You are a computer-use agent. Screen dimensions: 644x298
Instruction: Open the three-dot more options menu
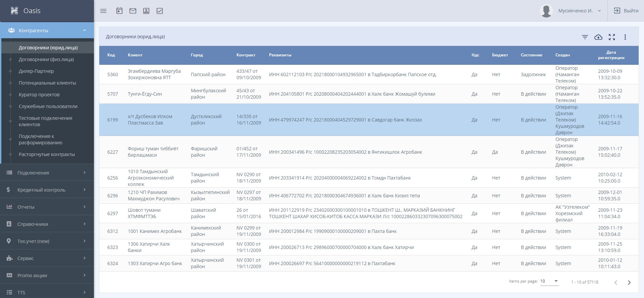pos(625,37)
